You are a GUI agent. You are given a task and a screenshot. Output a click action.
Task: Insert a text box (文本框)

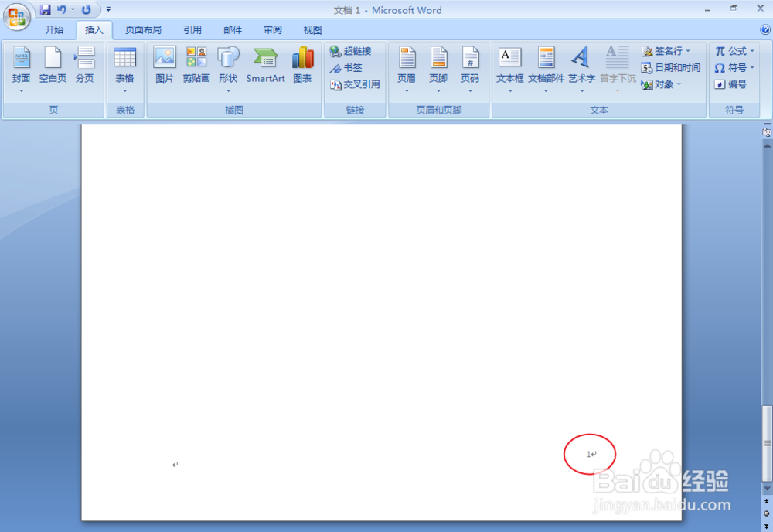(x=509, y=70)
